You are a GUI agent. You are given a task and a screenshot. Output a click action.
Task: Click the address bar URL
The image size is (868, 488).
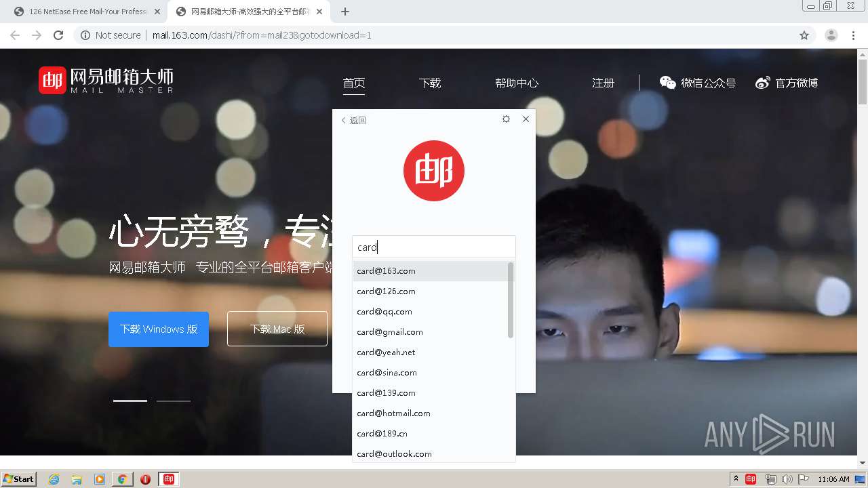262,35
